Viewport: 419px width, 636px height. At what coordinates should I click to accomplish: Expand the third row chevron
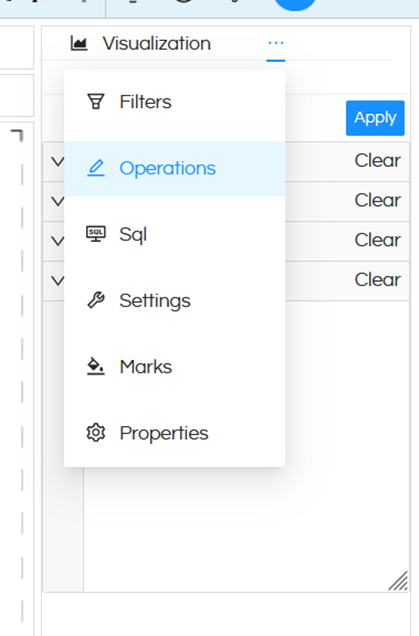(58, 241)
